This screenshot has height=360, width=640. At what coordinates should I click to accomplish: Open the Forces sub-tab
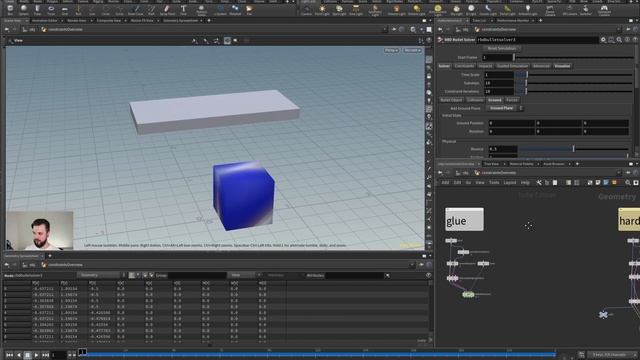(x=511, y=100)
